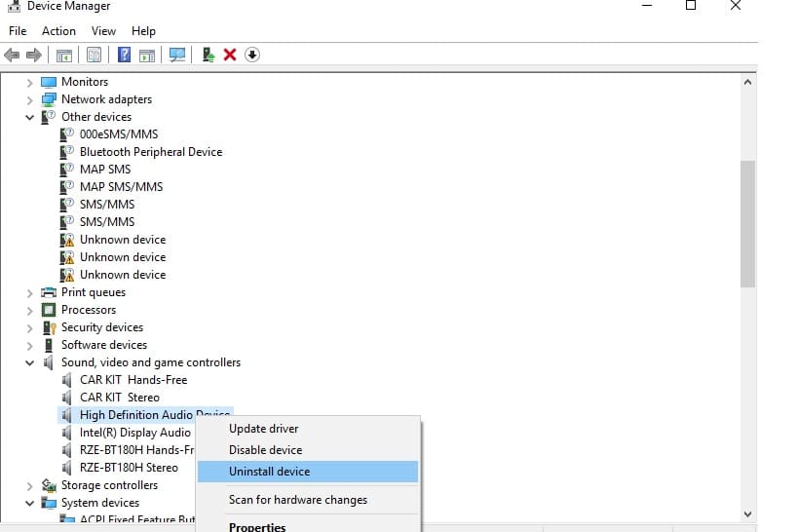Select the first Unknown device entry
This screenshot has width=798, height=532.
tap(122, 240)
